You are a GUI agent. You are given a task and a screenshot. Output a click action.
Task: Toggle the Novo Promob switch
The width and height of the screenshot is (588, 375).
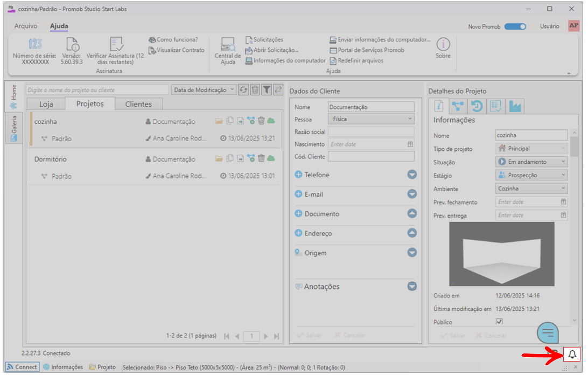[515, 26]
